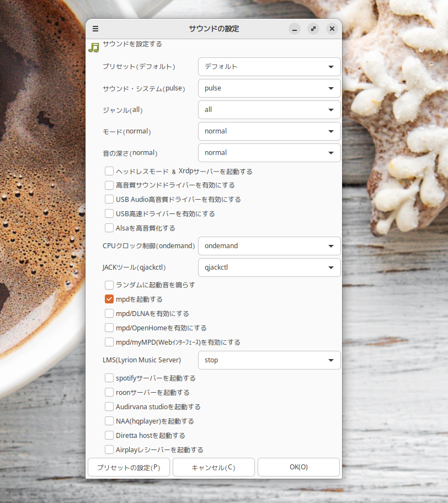Enable the mpd/myMPD Web interface checkbox
The image size is (448, 503).
click(x=109, y=342)
